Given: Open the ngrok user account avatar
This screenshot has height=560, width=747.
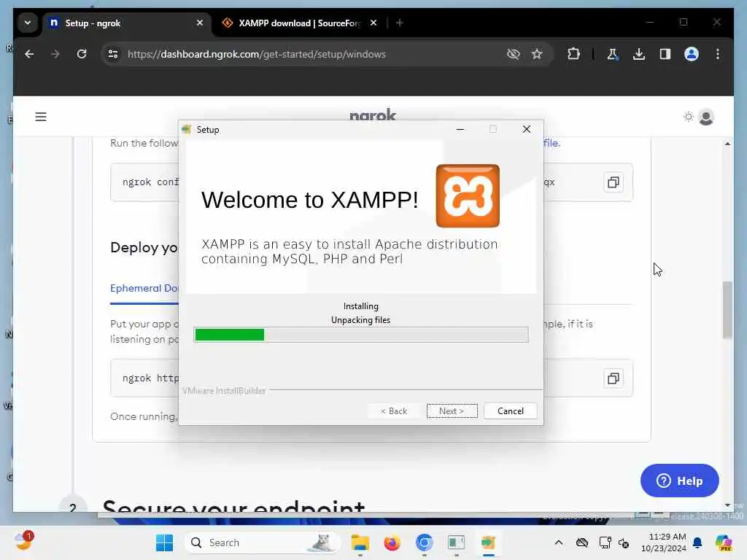Looking at the screenshot, I should [x=706, y=117].
